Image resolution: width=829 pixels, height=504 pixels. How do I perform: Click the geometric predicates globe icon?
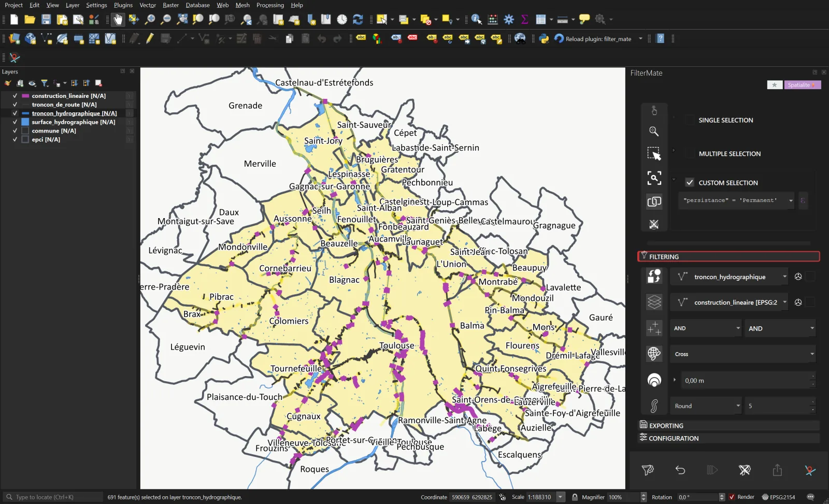pyautogui.click(x=654, y=354)
